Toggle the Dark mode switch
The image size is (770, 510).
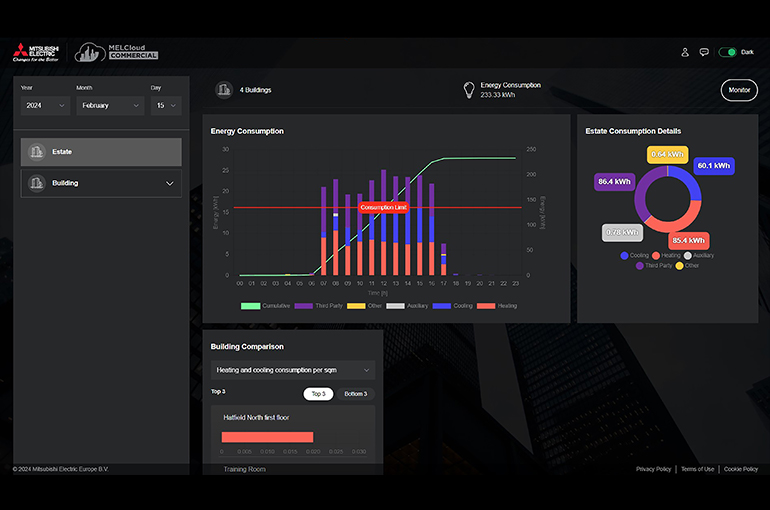(x=727, y=52)
